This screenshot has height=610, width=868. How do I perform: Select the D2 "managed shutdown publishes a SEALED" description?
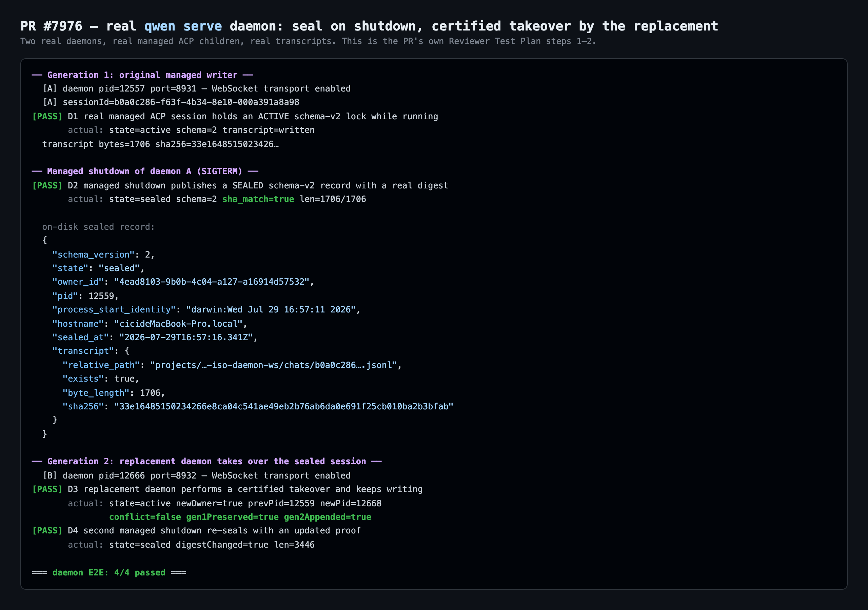[x=258, y=186]
